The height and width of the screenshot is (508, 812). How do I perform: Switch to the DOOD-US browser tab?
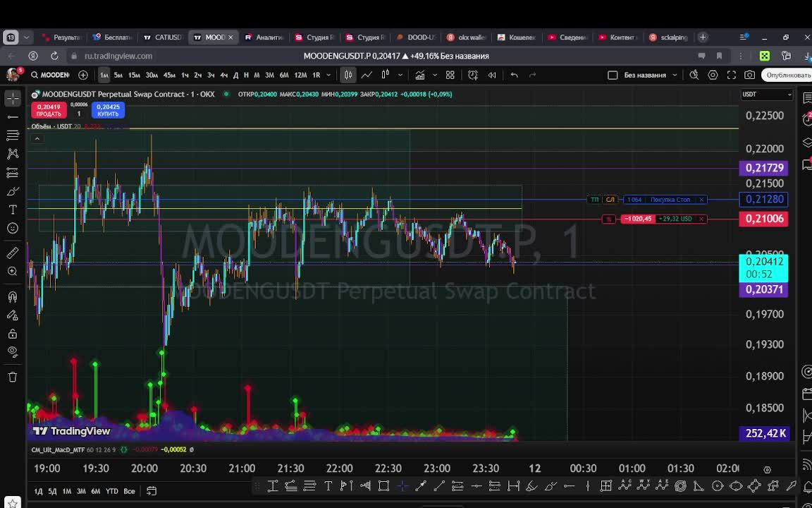417,37
